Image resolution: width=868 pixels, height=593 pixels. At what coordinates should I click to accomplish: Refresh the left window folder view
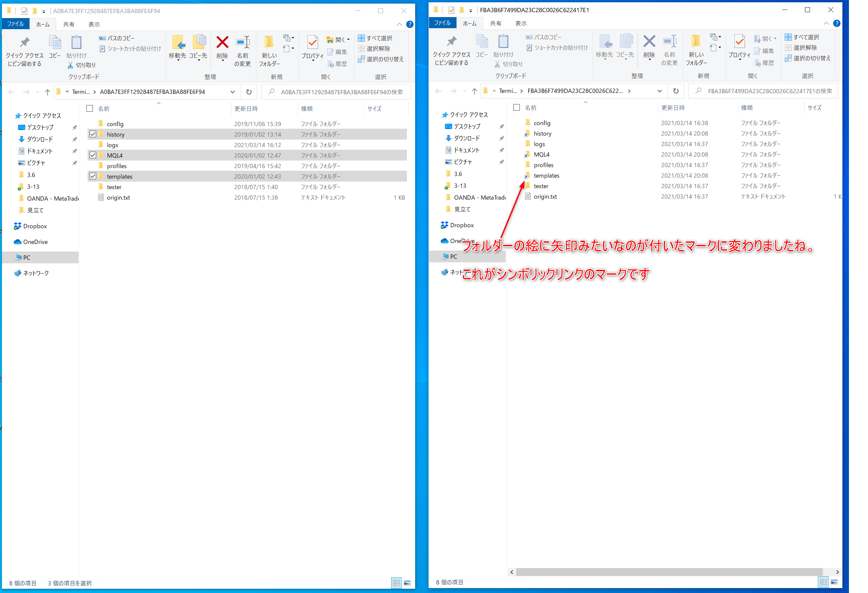pyautogui.click(x=249, y=92)
